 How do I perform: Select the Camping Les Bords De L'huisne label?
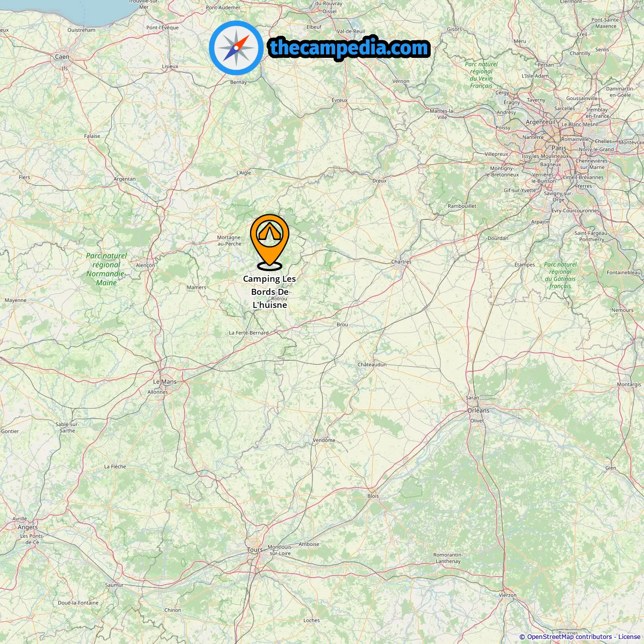pyautogui.click(x=270, y=292)
